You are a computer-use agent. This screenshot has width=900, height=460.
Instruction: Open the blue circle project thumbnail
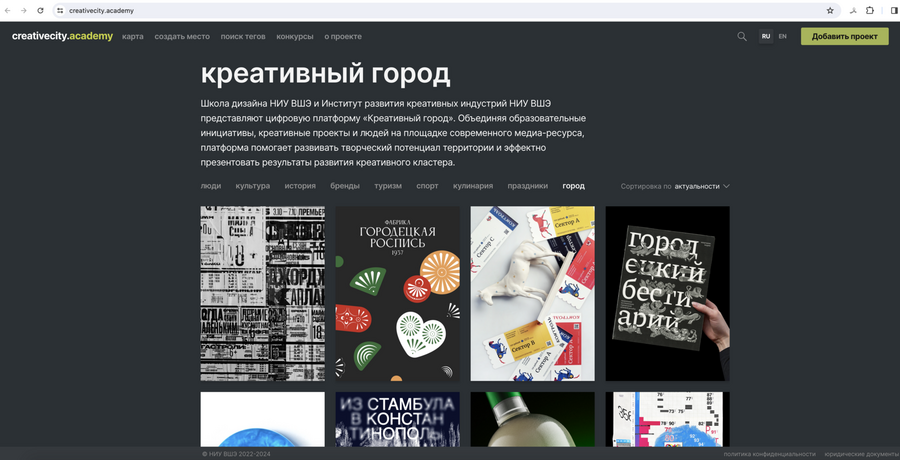coord(262,419)
